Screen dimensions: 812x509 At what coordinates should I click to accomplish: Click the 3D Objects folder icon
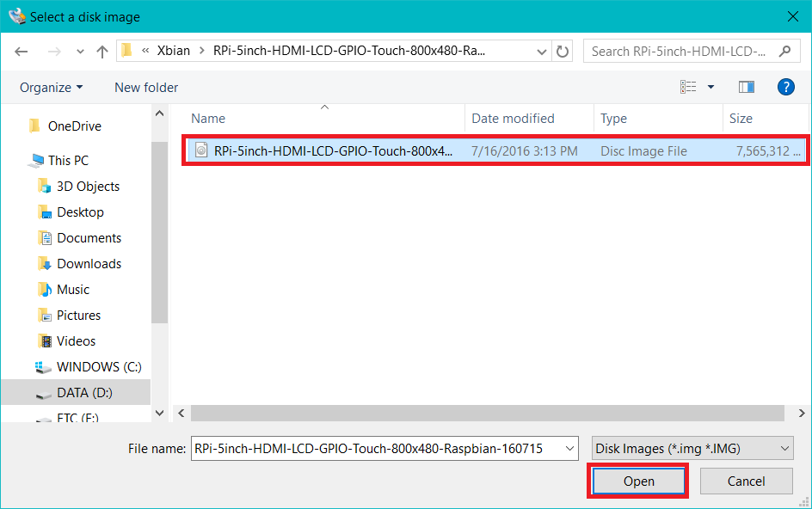(45, 187)
